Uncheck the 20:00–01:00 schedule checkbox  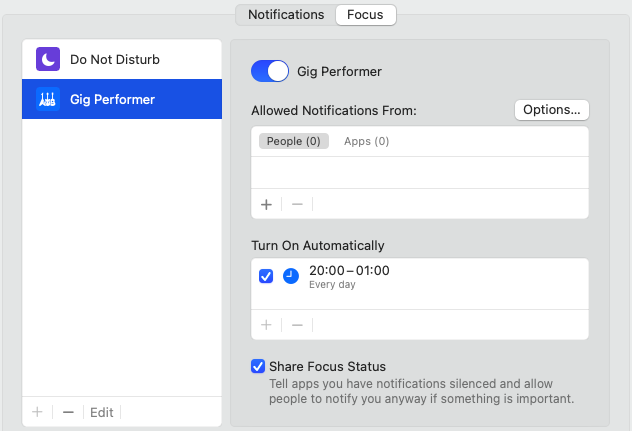pos(266,277)
